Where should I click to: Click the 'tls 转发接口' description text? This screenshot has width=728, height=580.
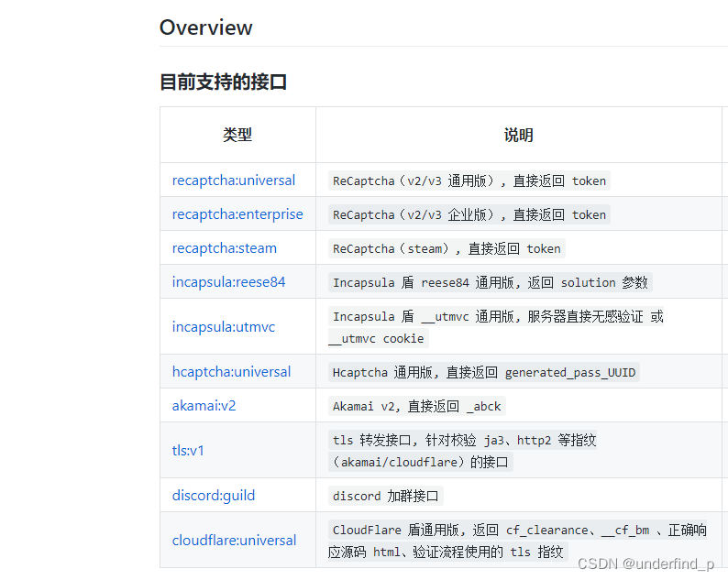point(462,440)
